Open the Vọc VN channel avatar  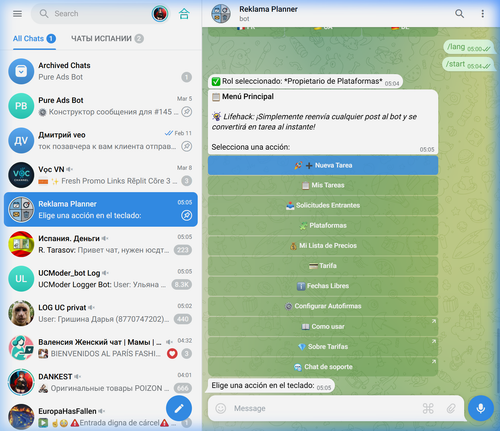[x=21, y=175]
